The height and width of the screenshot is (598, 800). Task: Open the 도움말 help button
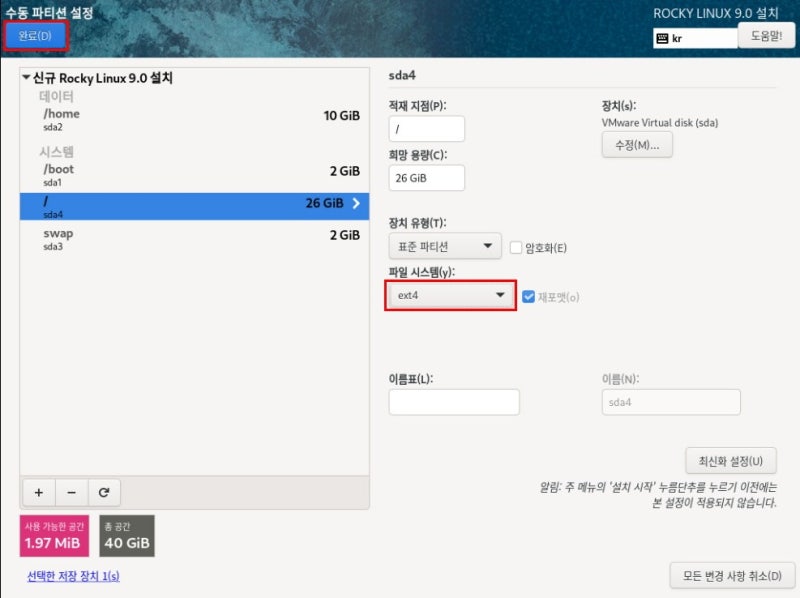pos(766,36)
